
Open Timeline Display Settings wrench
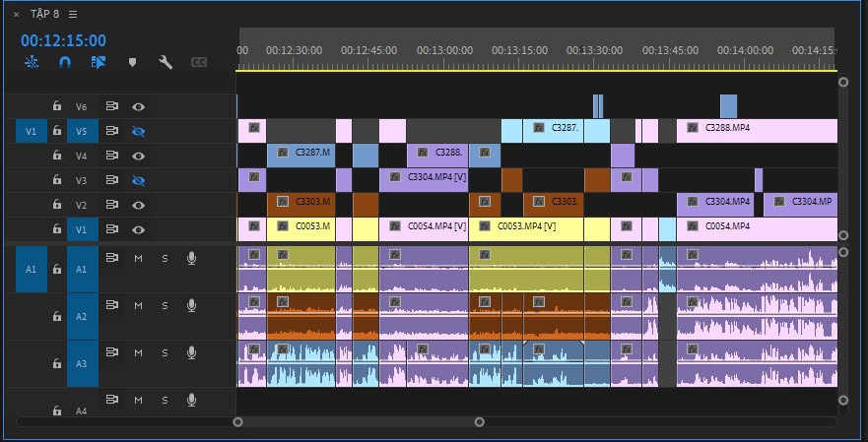(x=166, y=62)
